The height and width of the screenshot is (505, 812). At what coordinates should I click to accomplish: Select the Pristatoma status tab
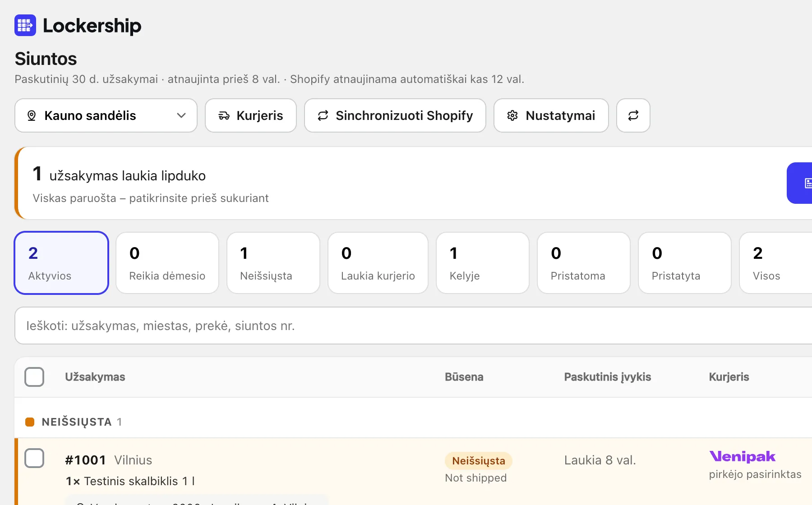click(x=584, y=263)
